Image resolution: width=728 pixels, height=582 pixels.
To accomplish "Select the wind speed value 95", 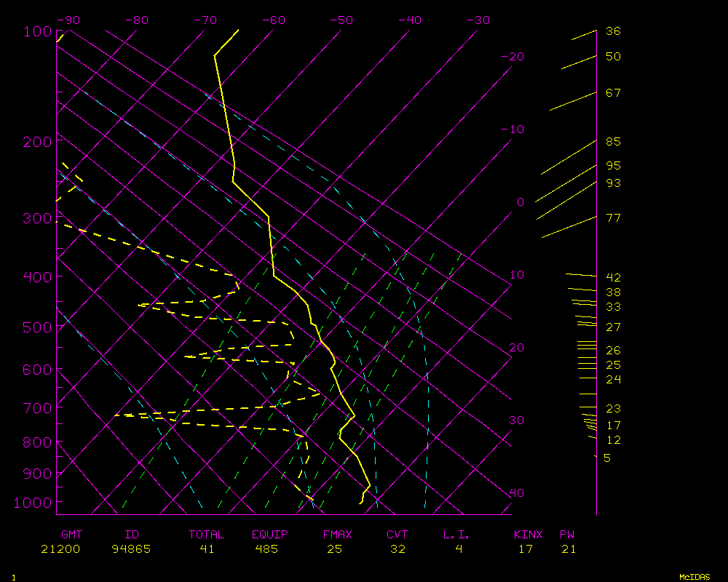I will (x=613, y=166).
